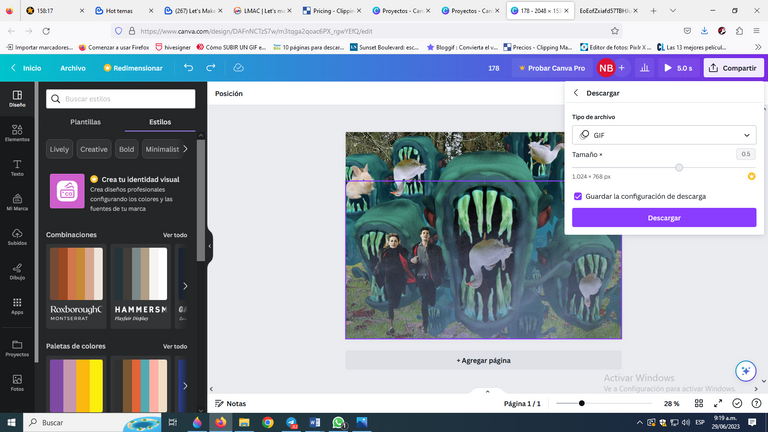Open the analytics chart icon

coord(645,68)
